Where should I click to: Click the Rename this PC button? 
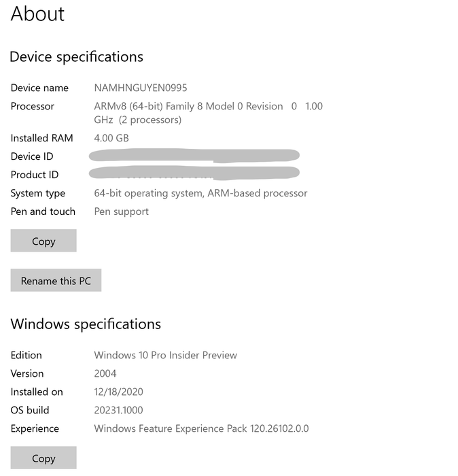tap(56, 280)
